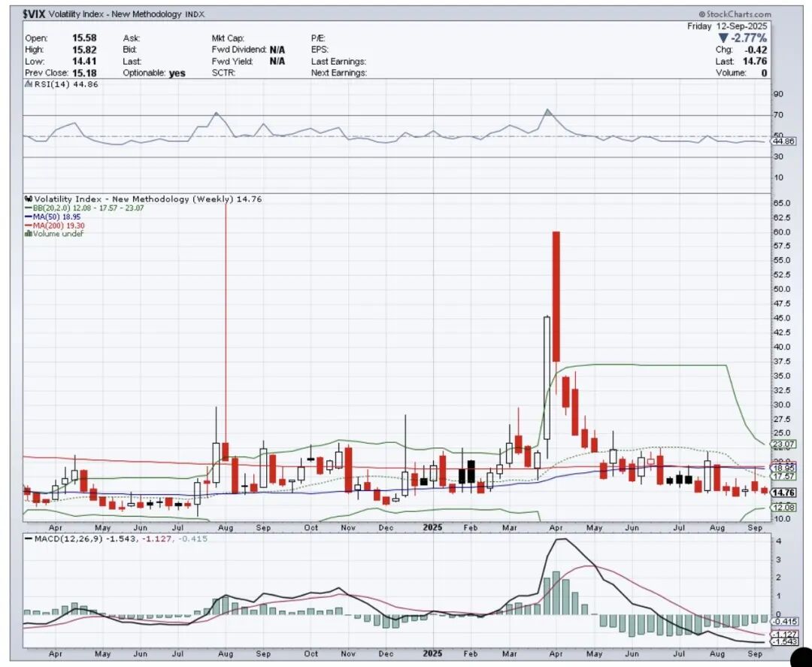812x667 pixels.
Task: Click the Open value 15.58
Action: click(x=84, y=38)
